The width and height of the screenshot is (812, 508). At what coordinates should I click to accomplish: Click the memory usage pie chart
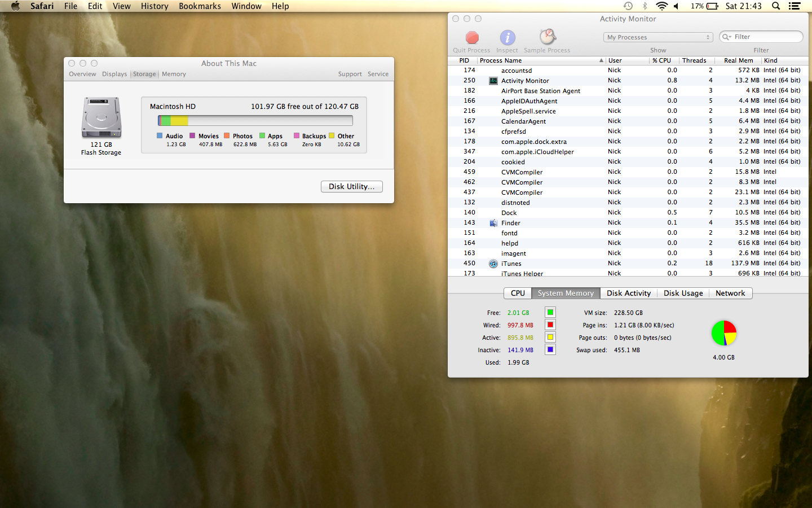pyautogui.click(x=724, y=333)
